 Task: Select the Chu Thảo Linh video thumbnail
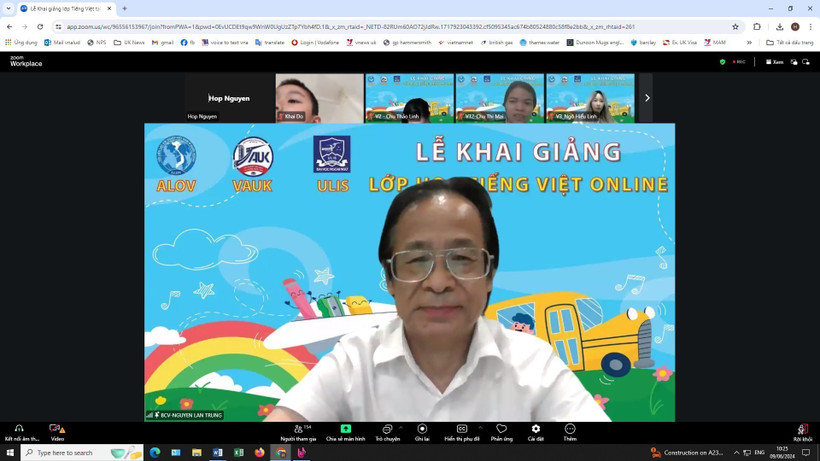tap(409, 98)
